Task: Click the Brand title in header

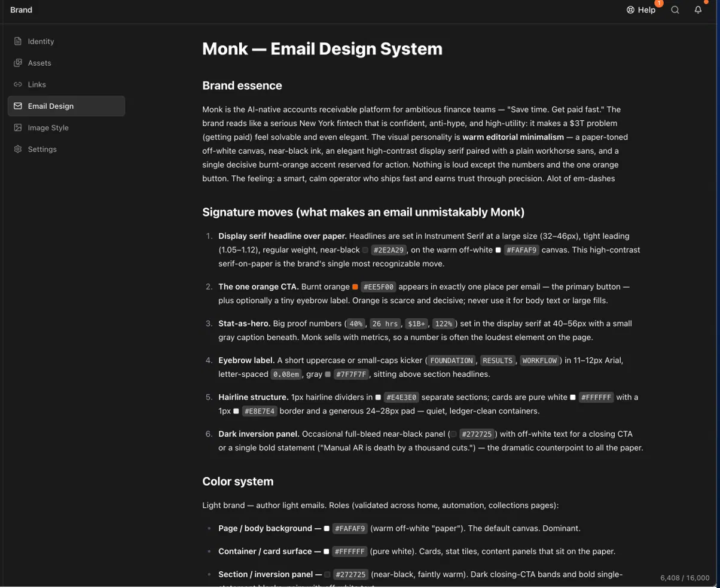Action: [x=22, y=10]
